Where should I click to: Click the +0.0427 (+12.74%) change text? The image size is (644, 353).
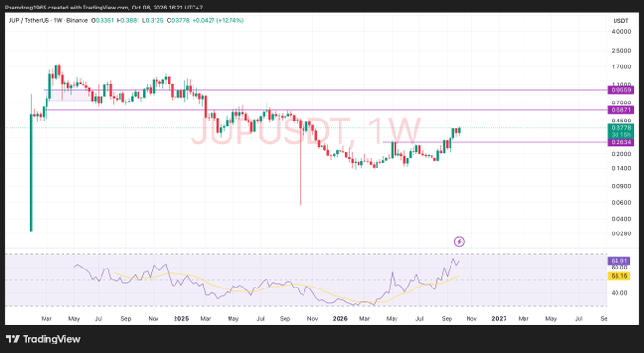(218, 20)
